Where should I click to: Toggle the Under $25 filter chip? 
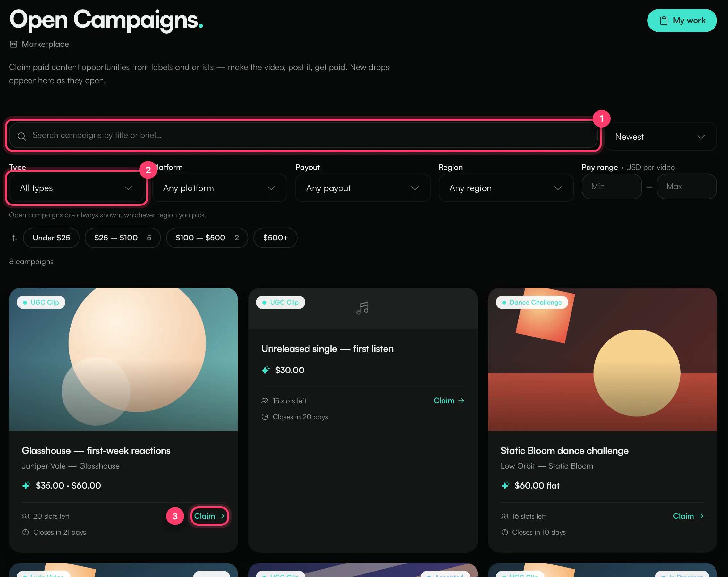[51, 238]
